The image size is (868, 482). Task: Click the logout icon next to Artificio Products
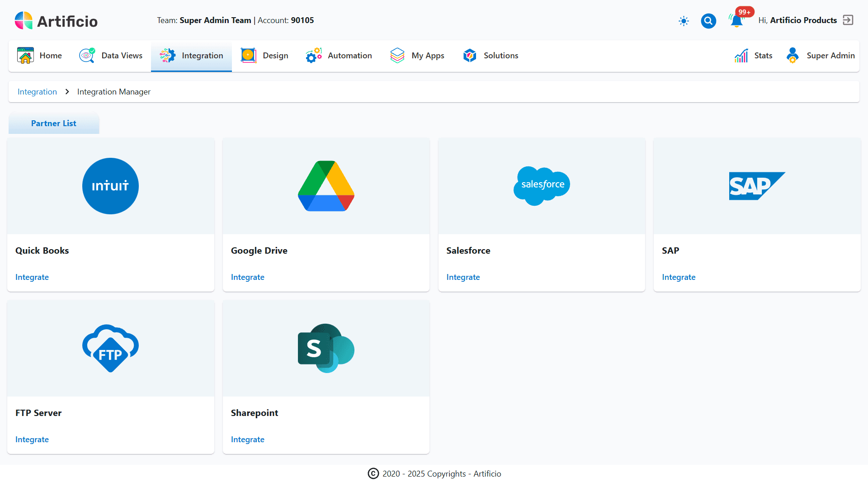(849, 20)
